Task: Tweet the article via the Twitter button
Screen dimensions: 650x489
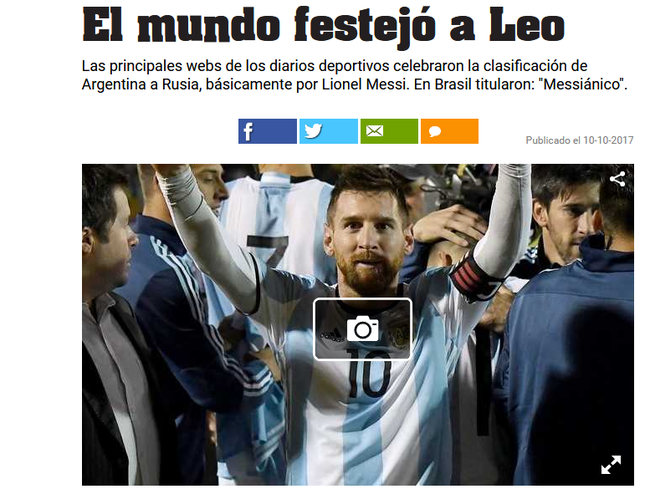Action: click(328, 131)
